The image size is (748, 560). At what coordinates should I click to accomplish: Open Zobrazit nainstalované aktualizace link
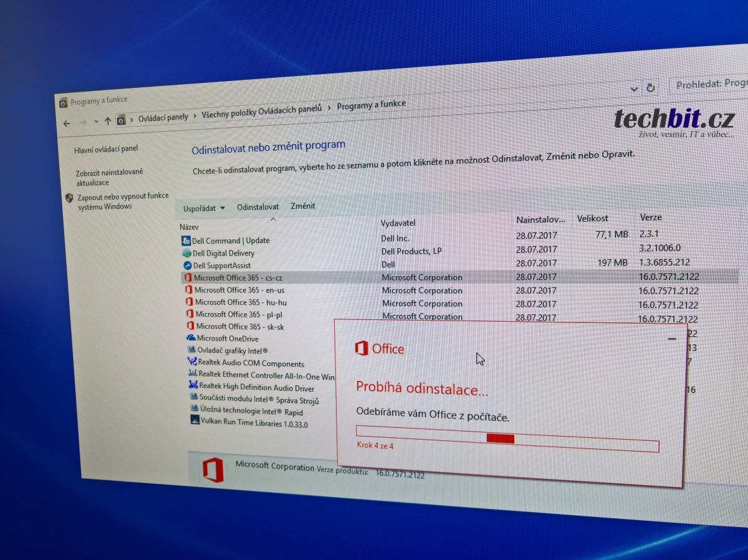tap(109, 177)
